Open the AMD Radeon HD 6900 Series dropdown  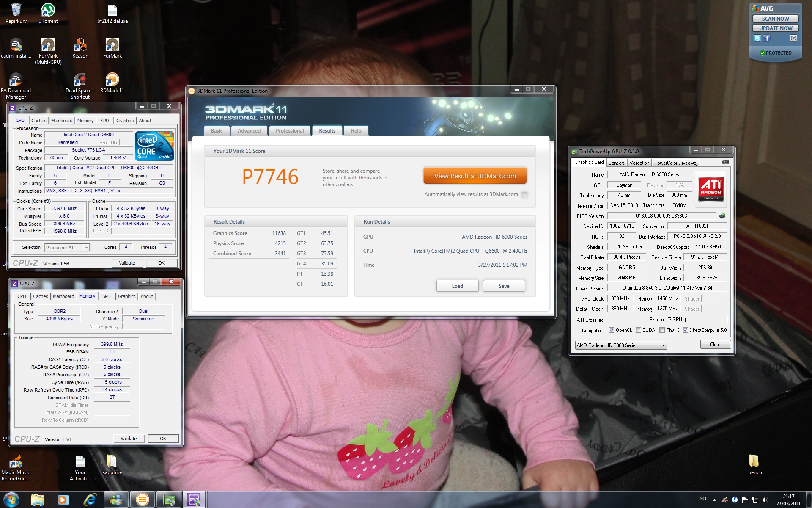coord(621,345)
